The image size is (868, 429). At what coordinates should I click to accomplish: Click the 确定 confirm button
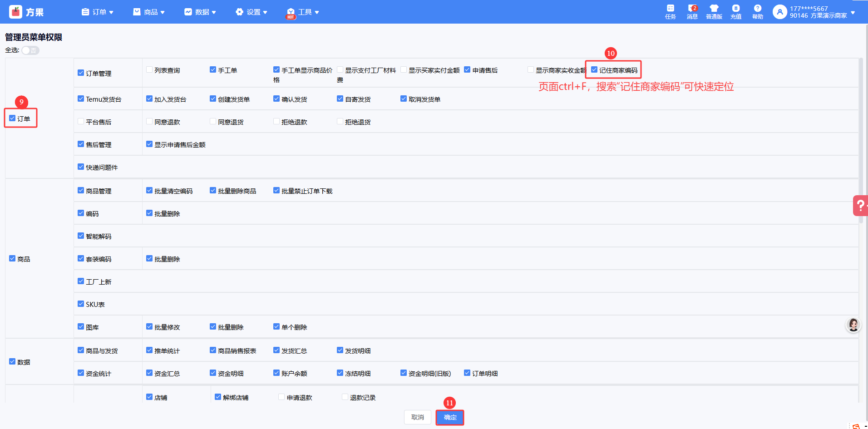tap(450, 417)
